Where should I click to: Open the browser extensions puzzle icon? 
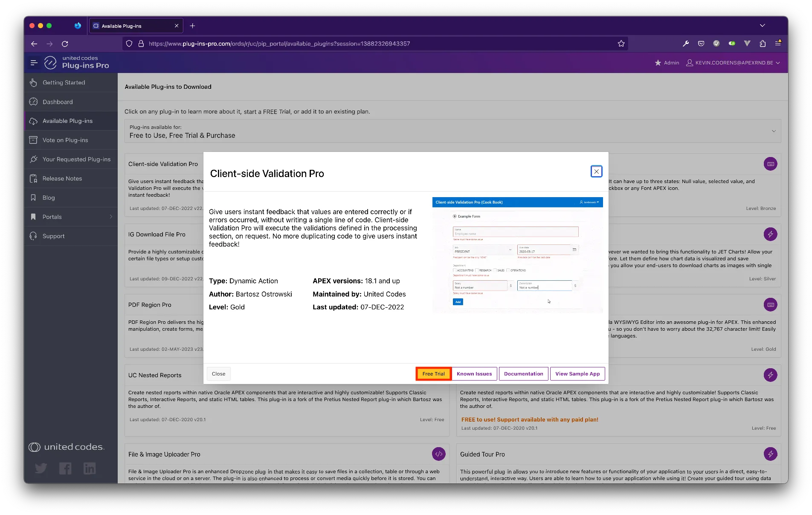(x=763, y=44)
